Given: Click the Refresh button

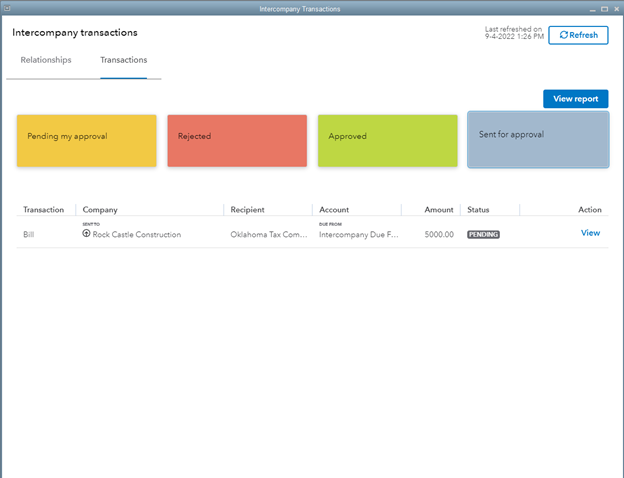Looking at the screenshot, I should click(x=578, y=35).
